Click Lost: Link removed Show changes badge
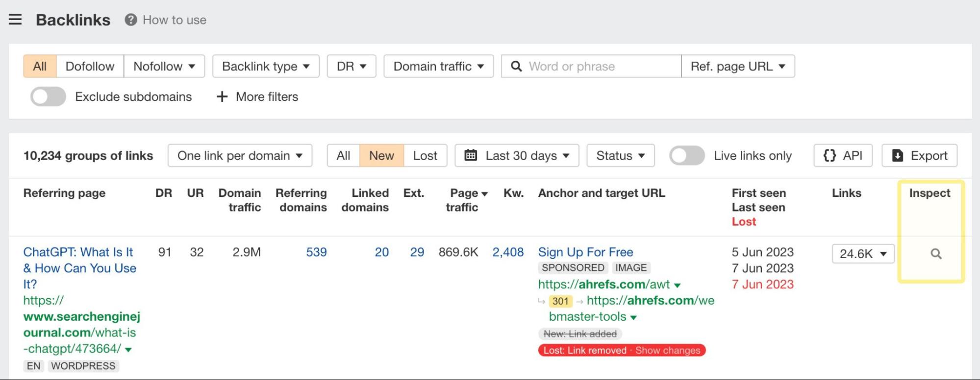Image resolution: width=980 pixels, height=380 pixels. coord(622,350)
